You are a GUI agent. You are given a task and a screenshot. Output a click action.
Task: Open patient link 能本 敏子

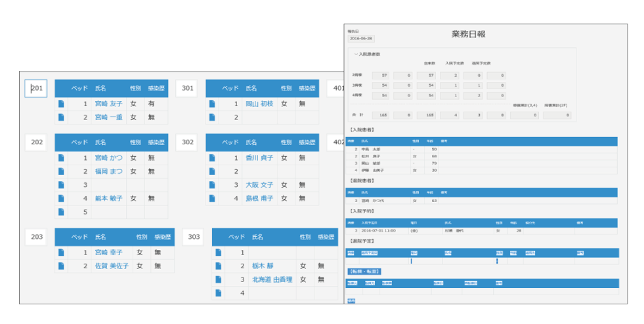click(x=108, y=198)
